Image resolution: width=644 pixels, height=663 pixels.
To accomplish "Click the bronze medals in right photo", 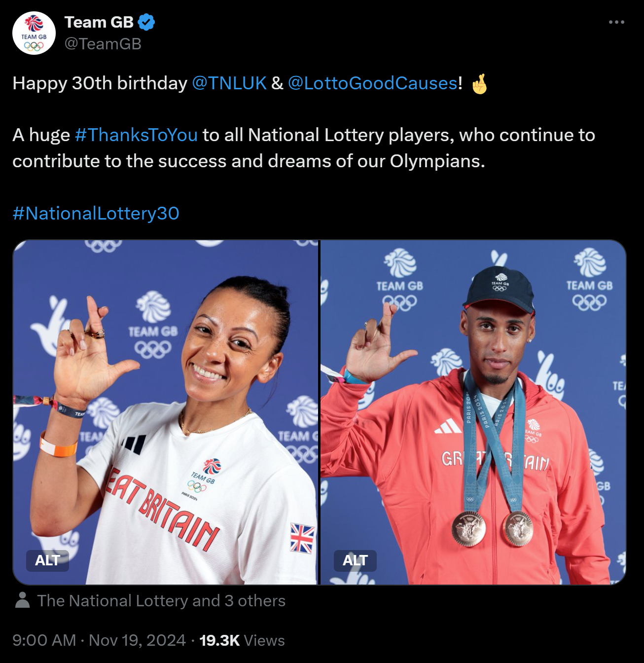I will pyautogui.click(x=493, y=528).
